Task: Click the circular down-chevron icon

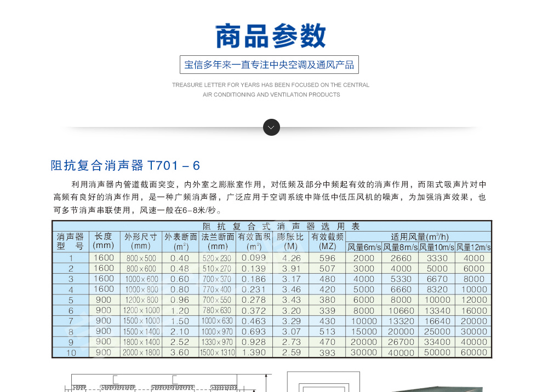Action: click(271, 128)
